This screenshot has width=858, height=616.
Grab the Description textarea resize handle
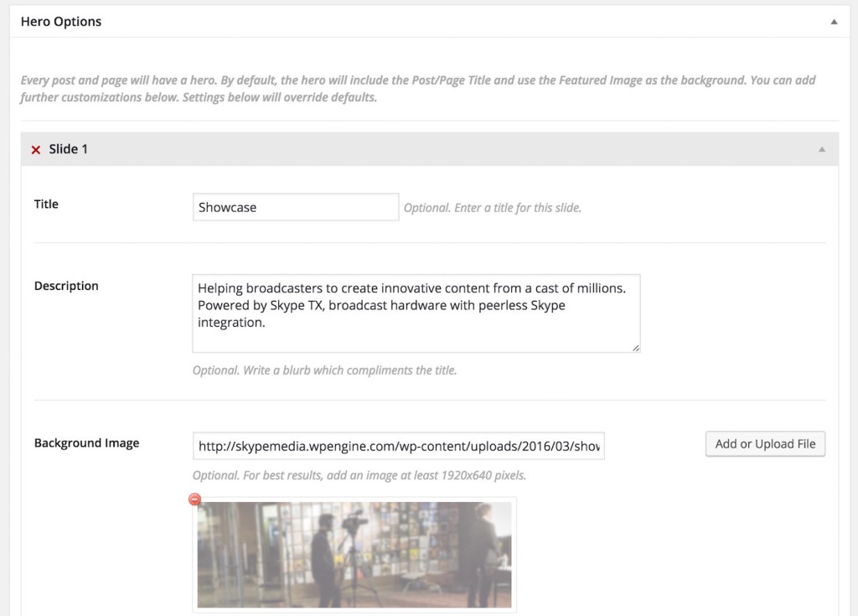(x=635, y=348)
